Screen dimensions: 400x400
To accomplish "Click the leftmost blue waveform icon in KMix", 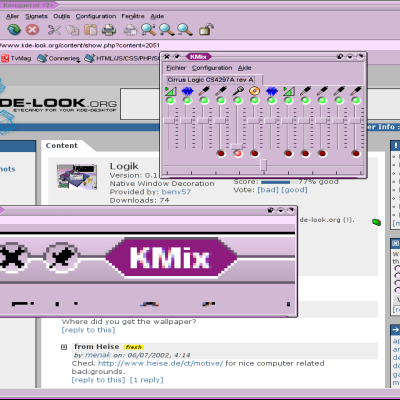I will click(187, 91).
